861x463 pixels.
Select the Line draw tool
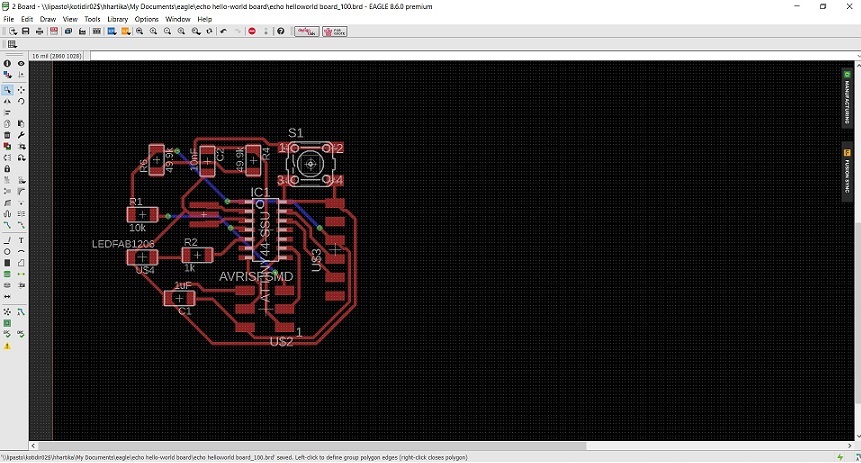[x=7, y=241]
